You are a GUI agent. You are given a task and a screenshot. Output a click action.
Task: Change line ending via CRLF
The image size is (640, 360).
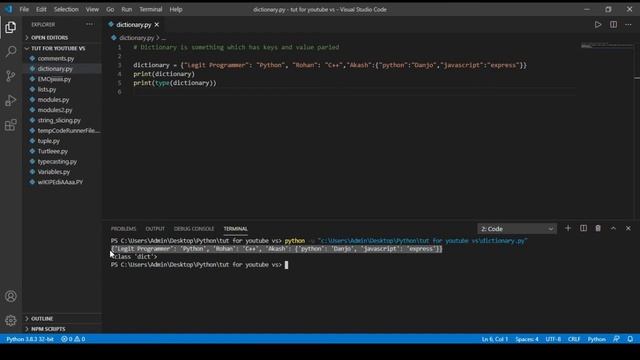(x=574, y=339)
